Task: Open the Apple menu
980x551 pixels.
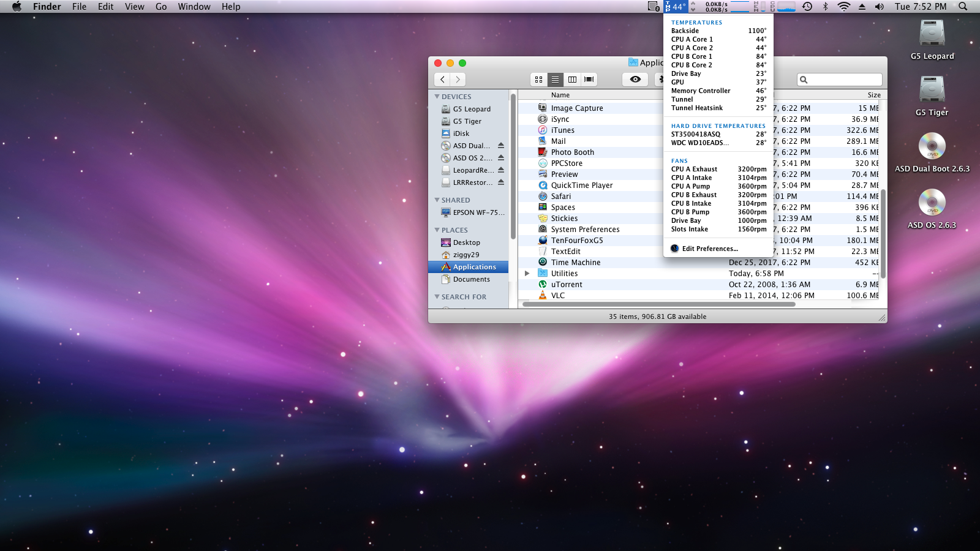Action: pos(17,7)
